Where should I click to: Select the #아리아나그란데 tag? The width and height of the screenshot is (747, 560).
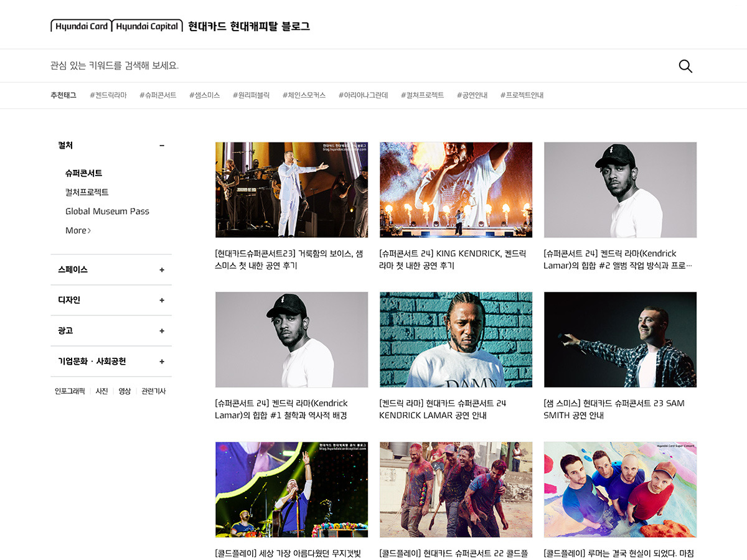(x=364, y=95)
